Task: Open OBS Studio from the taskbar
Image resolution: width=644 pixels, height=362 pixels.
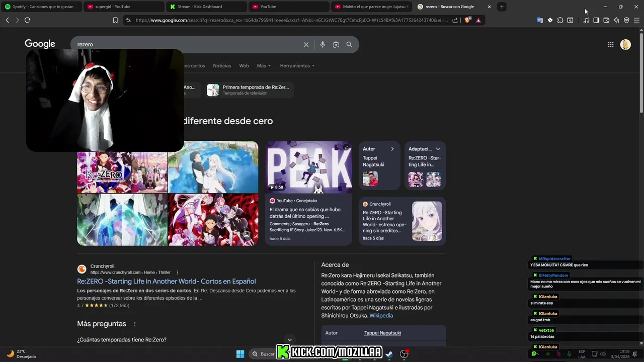Action: coord(404,354)
